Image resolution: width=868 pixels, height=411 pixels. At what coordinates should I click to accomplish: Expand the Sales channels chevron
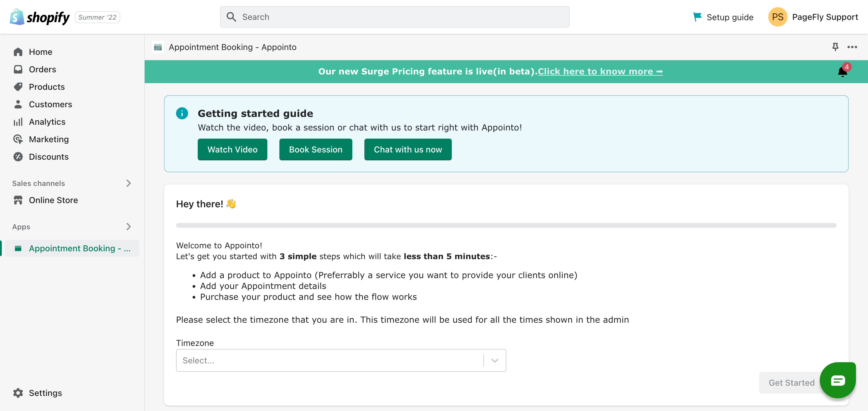coord(128,183)
